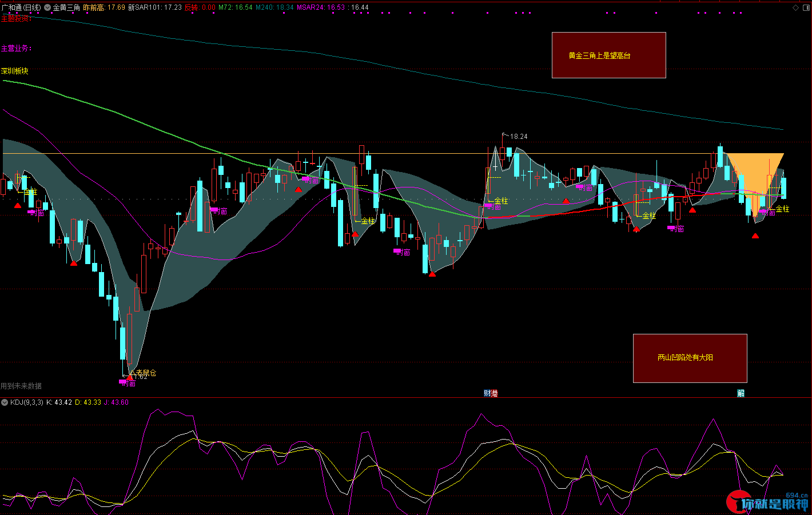Click the 港 event marker on the time axis
812x515 pixels.
point(494,393)
